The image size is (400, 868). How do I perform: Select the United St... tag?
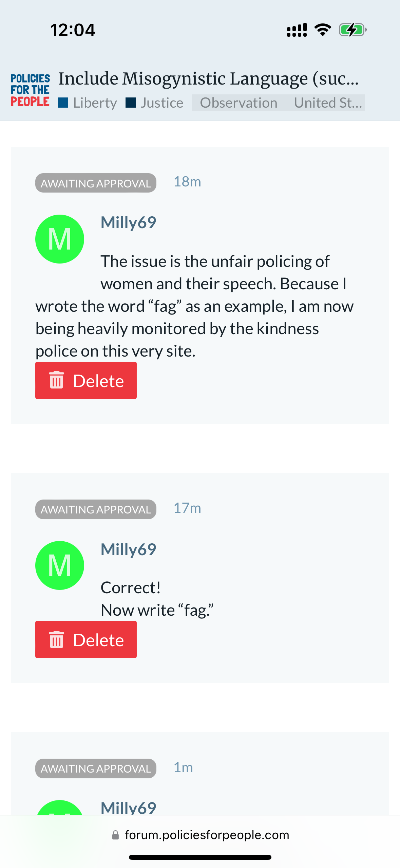pyautogui.click(x=328, y=103)
